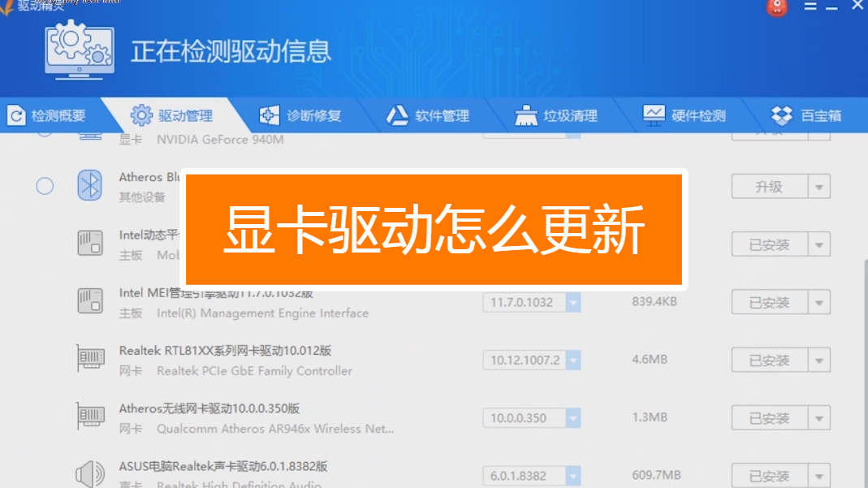Click the 4.6MB size value
This screenshot has height=488, width=868.
(650, 360)
